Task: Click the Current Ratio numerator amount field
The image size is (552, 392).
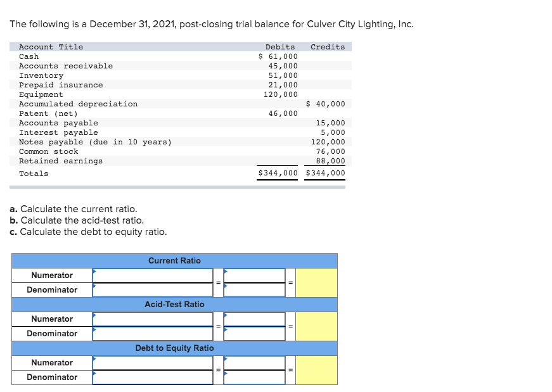Action: click(255, 275)
